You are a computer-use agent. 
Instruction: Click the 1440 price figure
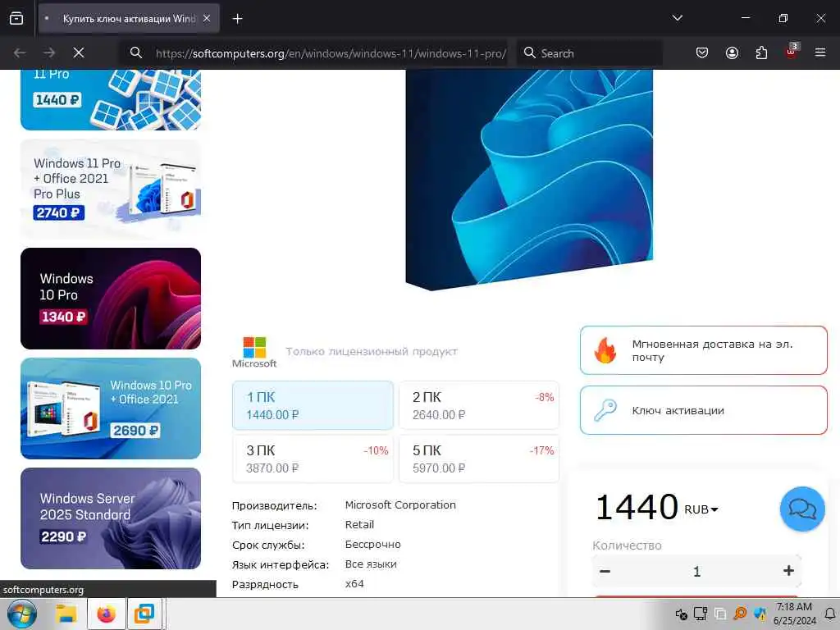(637, 506)
